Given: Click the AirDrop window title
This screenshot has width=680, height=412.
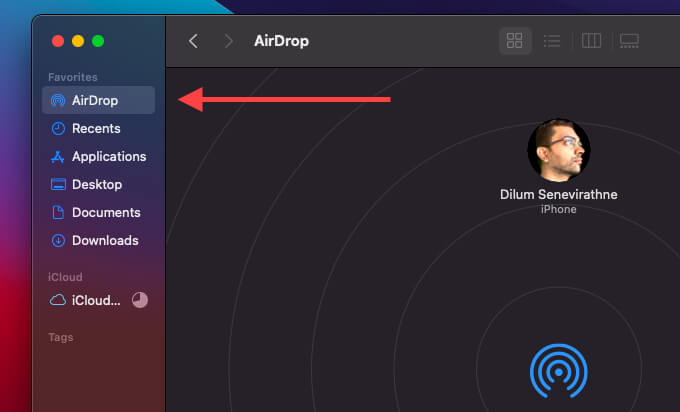Looking at the screenshot, I should [281, 41].
